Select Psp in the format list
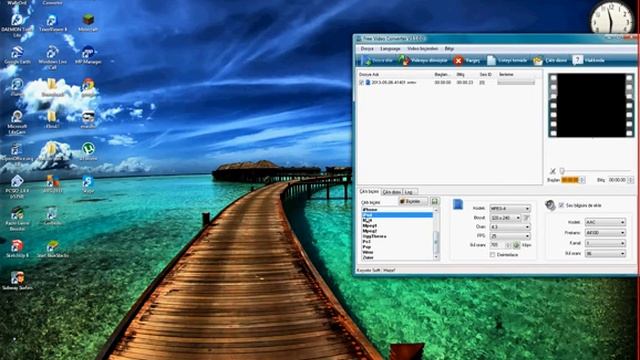The image size is (640, 360). (397, 247)
